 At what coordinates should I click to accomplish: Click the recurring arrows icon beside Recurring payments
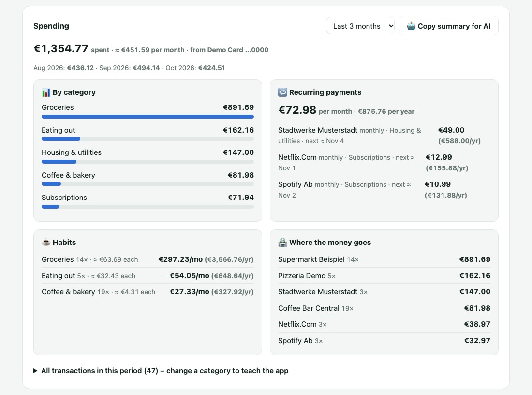coord(282,92)
